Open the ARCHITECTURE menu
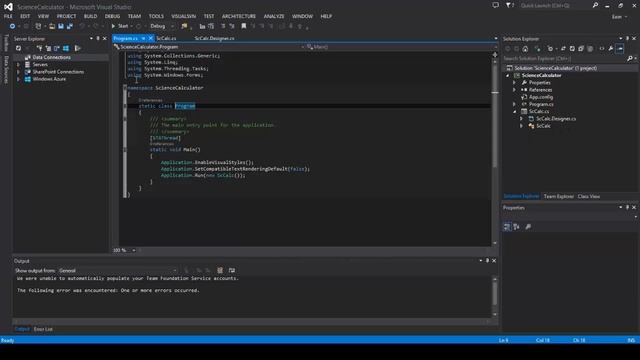The height and width of the screenshot is (360, 640). 239,16
